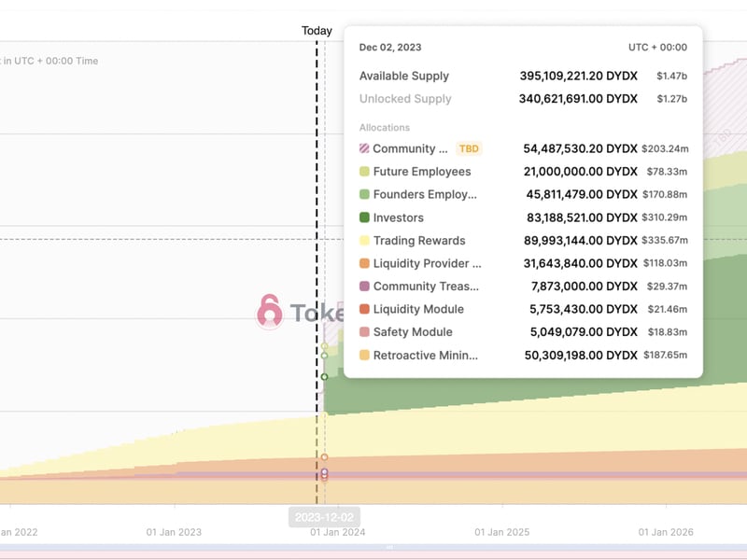Click the $1.27b unlocked supply value
The image size is (747, 560).
(x=671, y=99)
